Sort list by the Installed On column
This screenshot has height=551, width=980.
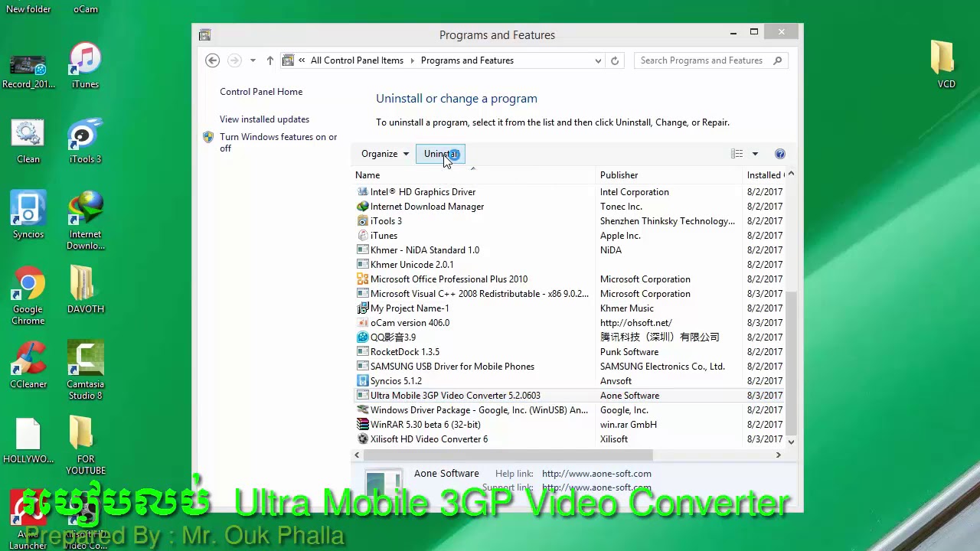coord(764,175)
